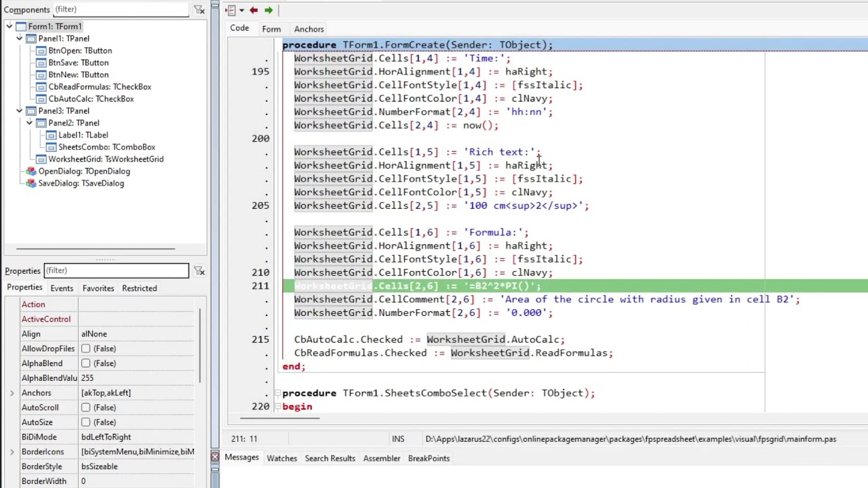Show the Search Results tab

point(330,458)
